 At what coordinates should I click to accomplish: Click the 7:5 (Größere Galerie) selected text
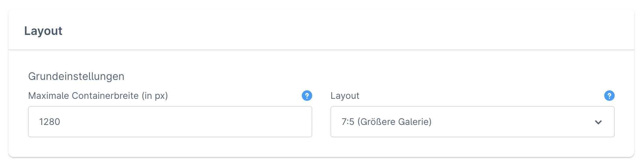(x=386, y=122)
